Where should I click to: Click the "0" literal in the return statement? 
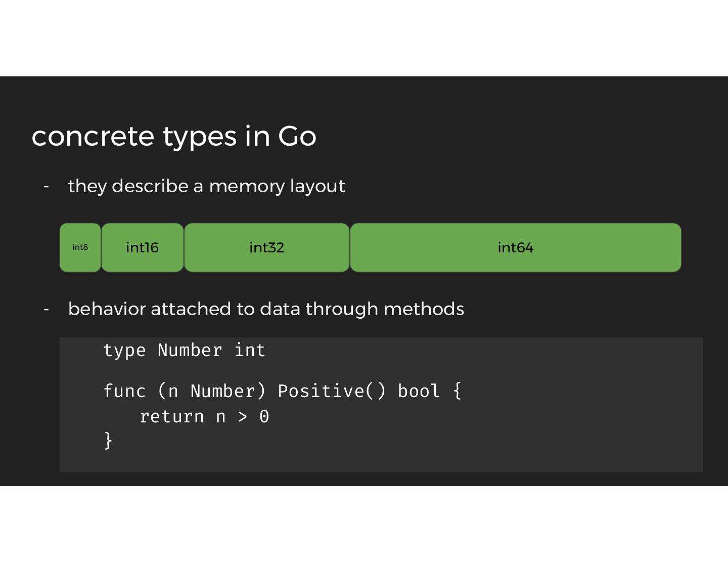(x=264, y=416)
